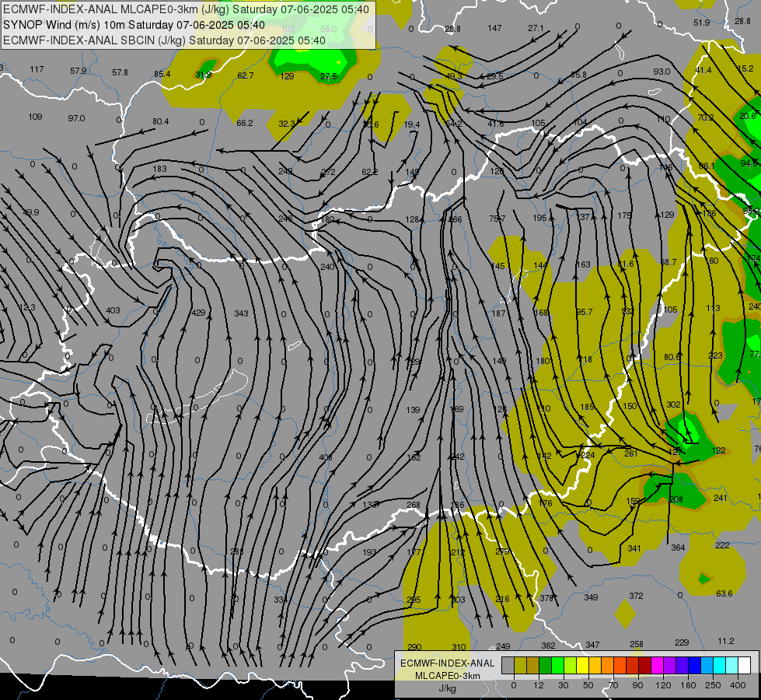Image resolution: width=761 pixels, height=700 pixels.
Task: Select the pure blue legend swatch
Action: tap(694, 665)
